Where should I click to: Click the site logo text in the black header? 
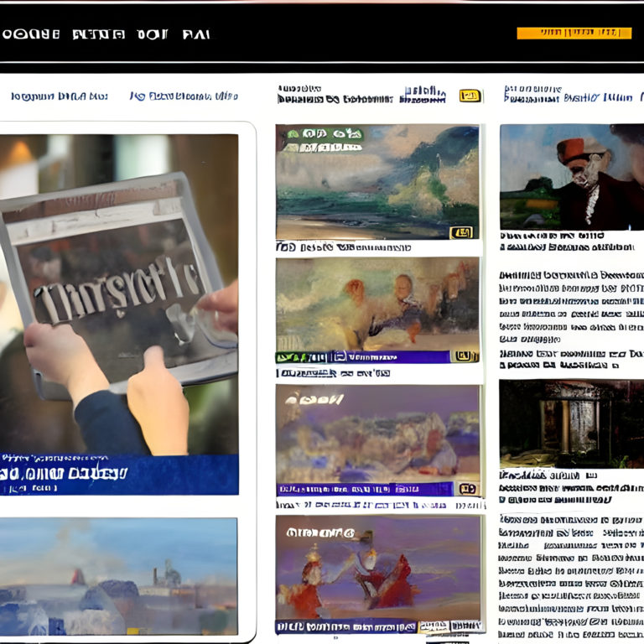pos(107,34)
